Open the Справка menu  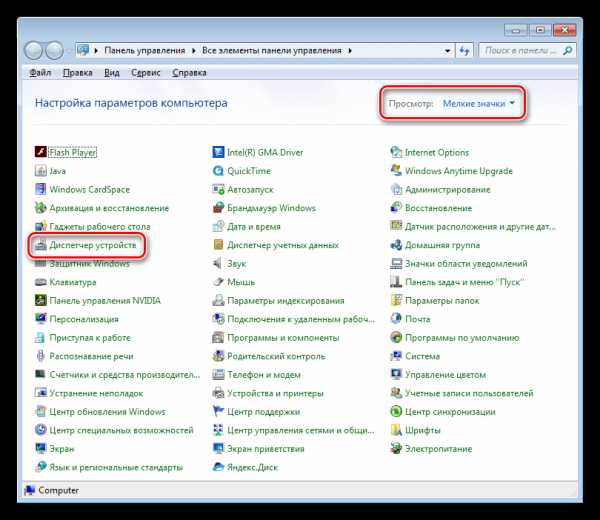coord(189,73)
